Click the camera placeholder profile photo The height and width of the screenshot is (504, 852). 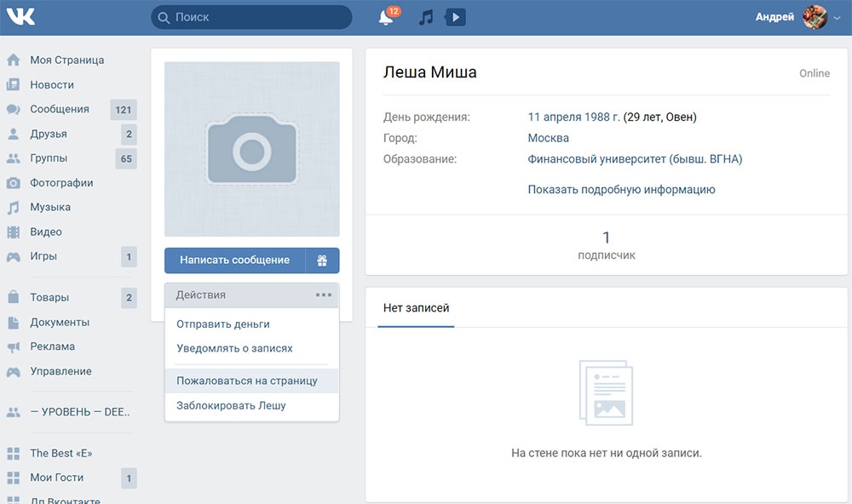coord(251,149)
